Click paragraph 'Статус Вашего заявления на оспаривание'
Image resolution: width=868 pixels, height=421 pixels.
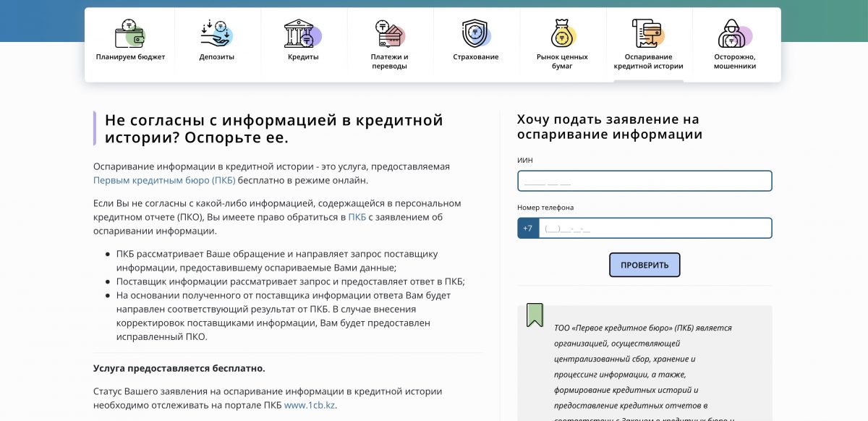tap(268, 398)
